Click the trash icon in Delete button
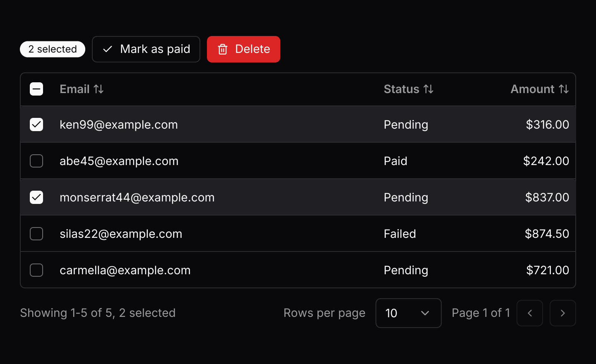Screen dimensions: 596x364 pyautogui.click(x=223, y=49)
